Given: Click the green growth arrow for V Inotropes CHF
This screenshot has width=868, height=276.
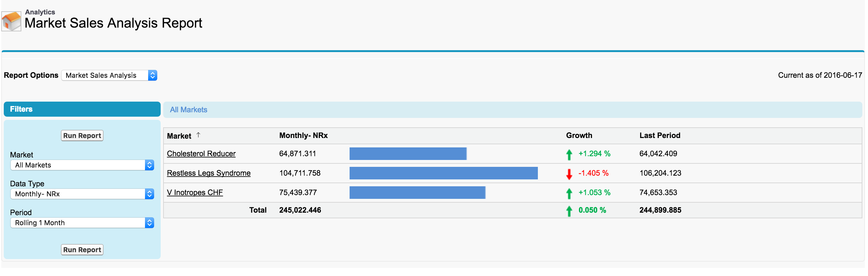Looking at the screenshot, I should point(569,193).
